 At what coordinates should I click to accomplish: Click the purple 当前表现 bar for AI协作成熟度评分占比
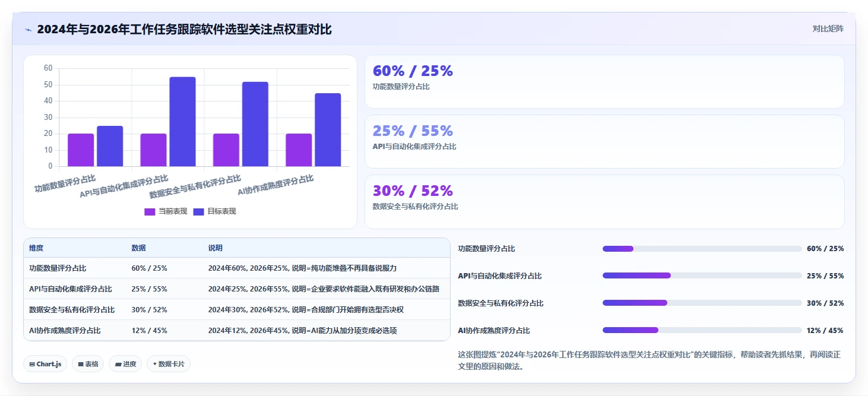299,150
